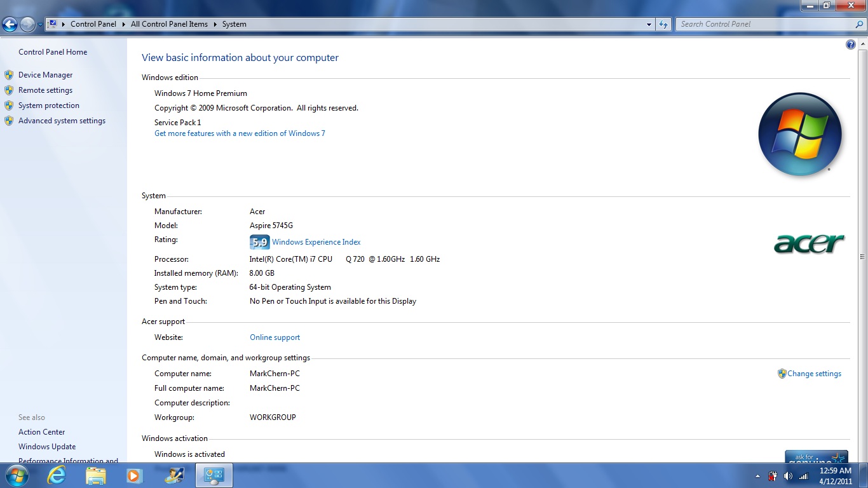The height and width of the screenshot is (488, 868).
Task: Open the address bar history dropdown
Action: [x=649, y=24]
